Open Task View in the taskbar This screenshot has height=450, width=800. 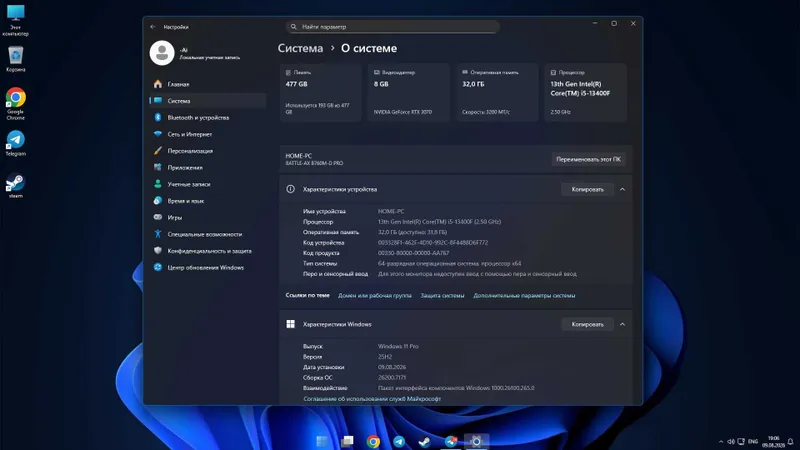coord(347,441)
